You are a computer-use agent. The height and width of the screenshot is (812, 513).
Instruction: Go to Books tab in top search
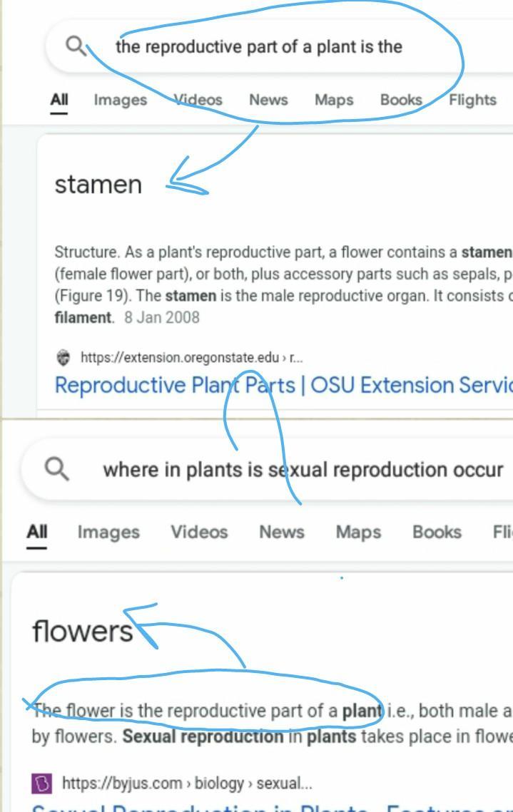click(x=401, y=100)
